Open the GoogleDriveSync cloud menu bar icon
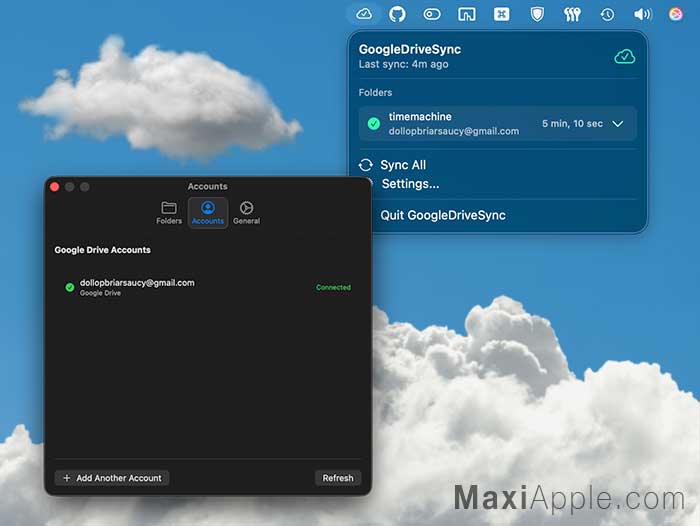700x526 pixels. (x=364, y=14)
